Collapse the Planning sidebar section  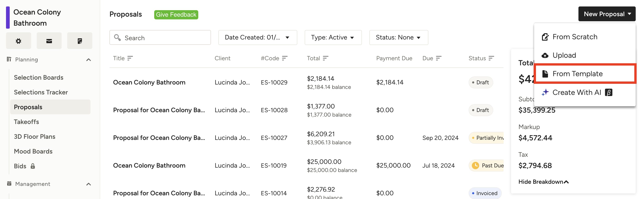[x=88, y=60]
